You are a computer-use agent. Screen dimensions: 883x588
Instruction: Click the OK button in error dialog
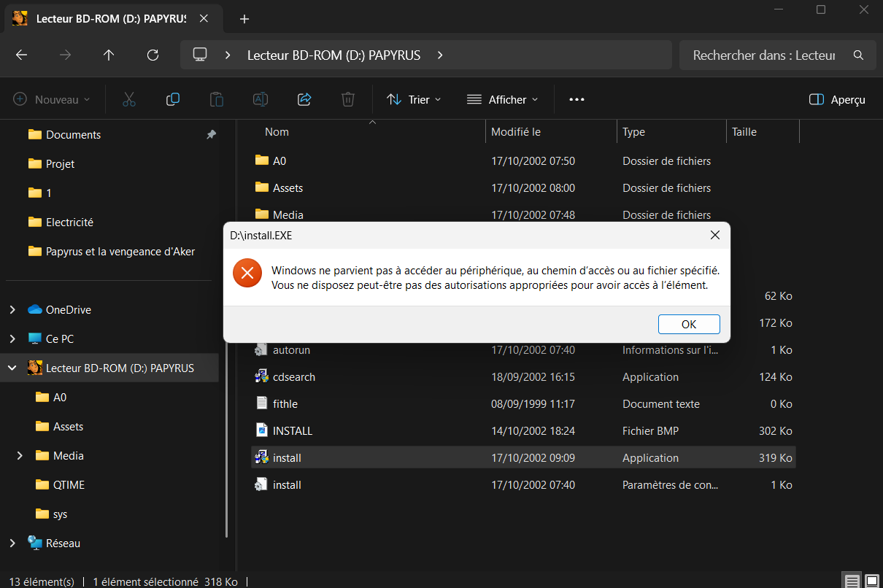(x=689, y=325)
